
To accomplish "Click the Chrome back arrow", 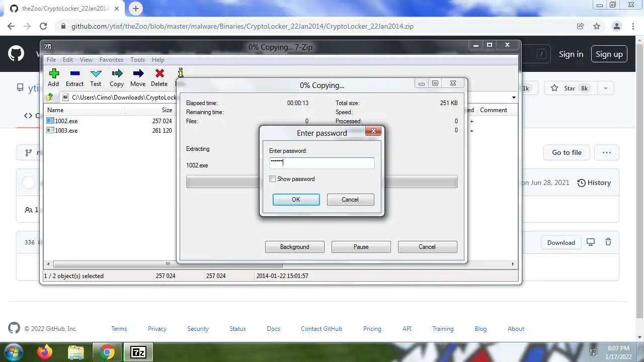I will pyautogui.click(x=11, y=26).
